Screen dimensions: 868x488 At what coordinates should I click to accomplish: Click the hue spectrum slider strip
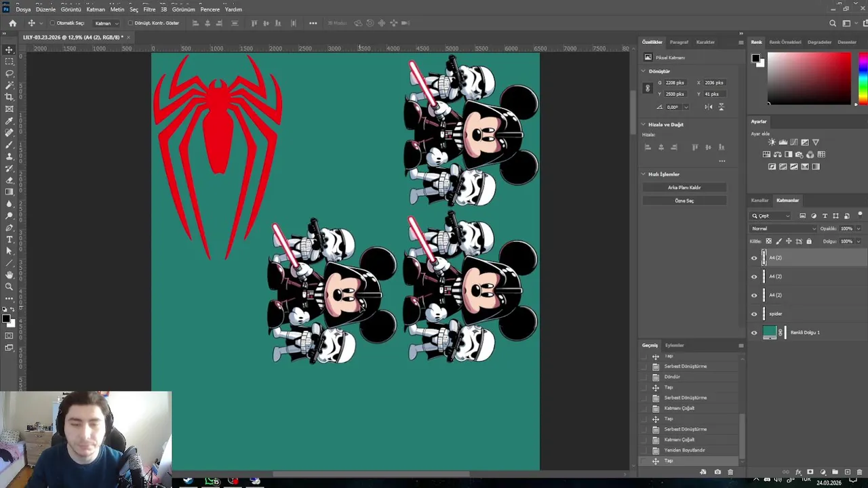coord(862,79)
